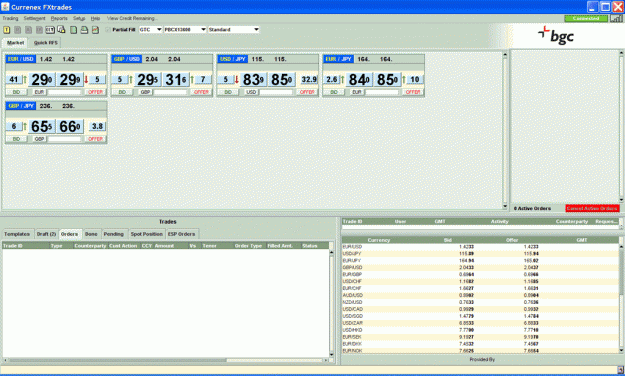This screenshot has width=625, height=376.
Task: Select the USD/CHF row in rates table
Action: [480, 282]
